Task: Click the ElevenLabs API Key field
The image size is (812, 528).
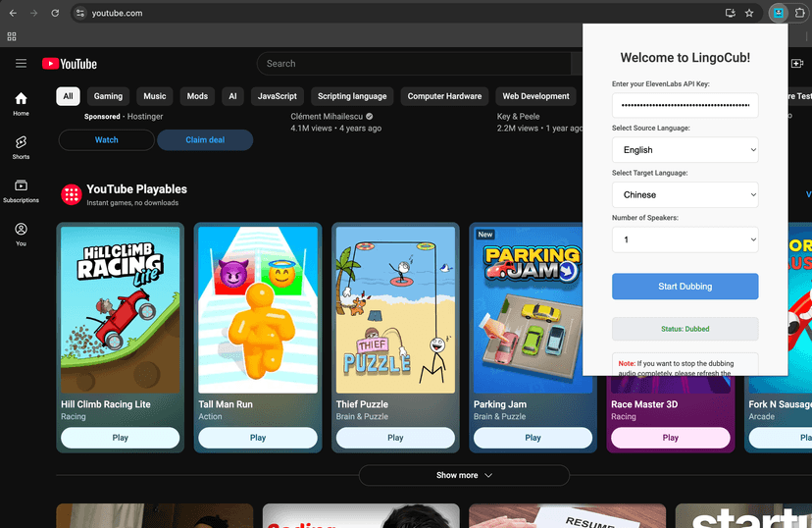Action: coord(685,105)
